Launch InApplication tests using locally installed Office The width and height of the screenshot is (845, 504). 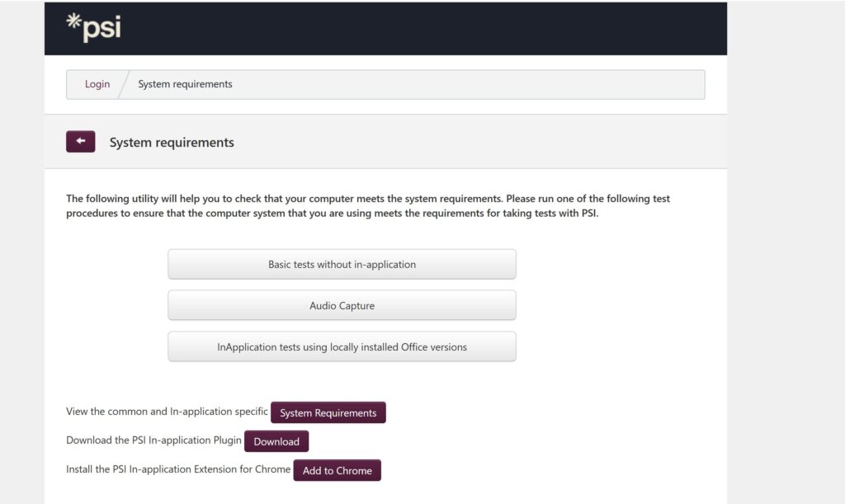tap(342, 346)
